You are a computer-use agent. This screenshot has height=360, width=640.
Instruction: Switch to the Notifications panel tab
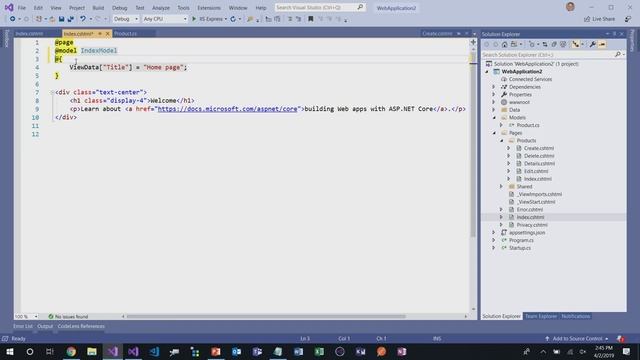(x=576, y=316)
